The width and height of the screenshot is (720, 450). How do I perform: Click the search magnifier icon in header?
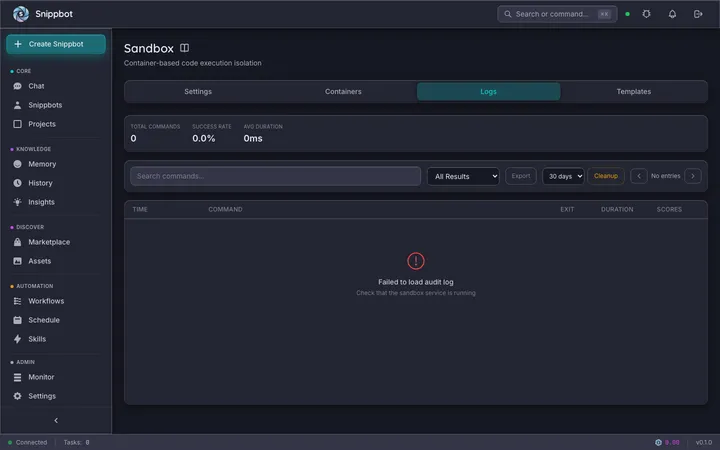(507, 14)
